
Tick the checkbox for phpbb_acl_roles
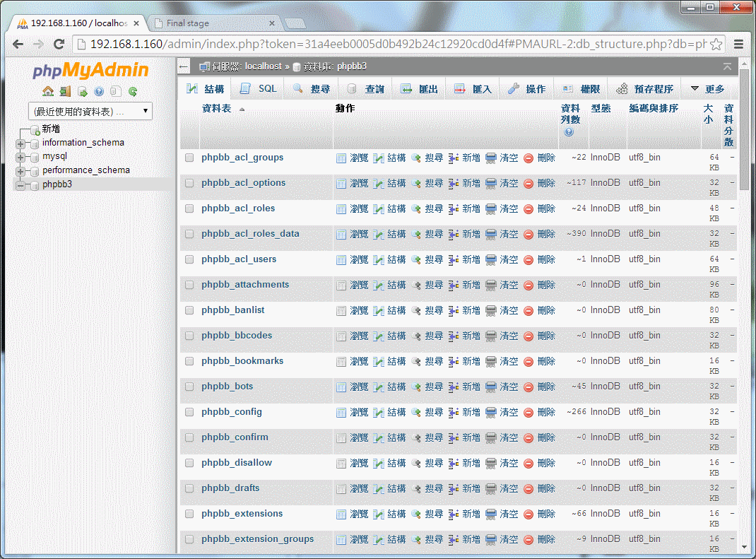tap(189, 209)
